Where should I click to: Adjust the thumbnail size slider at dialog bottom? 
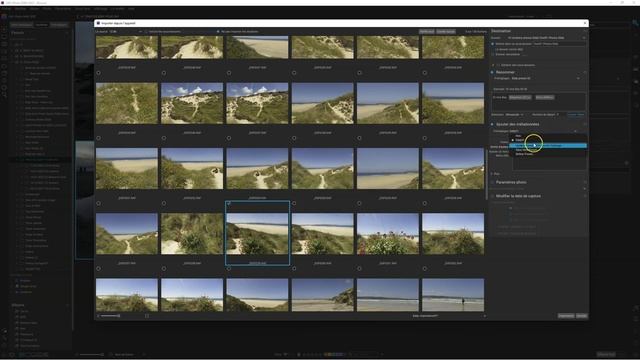click(110, 316)
